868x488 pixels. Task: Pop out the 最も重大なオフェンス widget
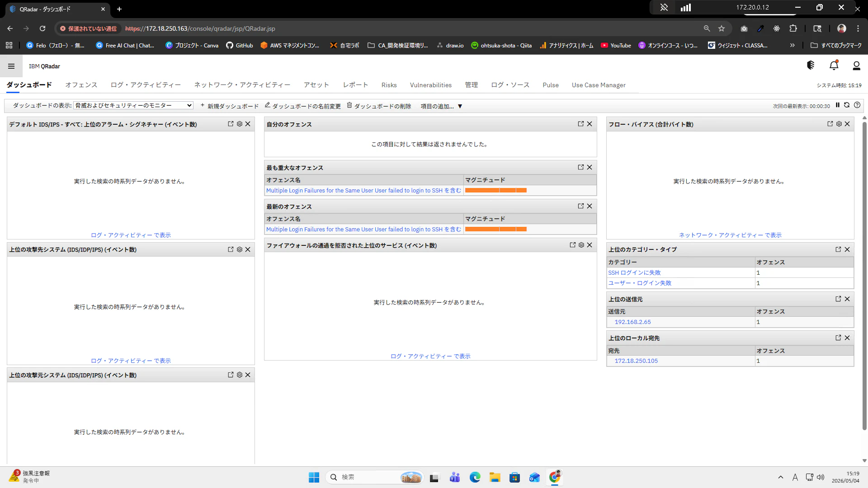coord(581,167)
